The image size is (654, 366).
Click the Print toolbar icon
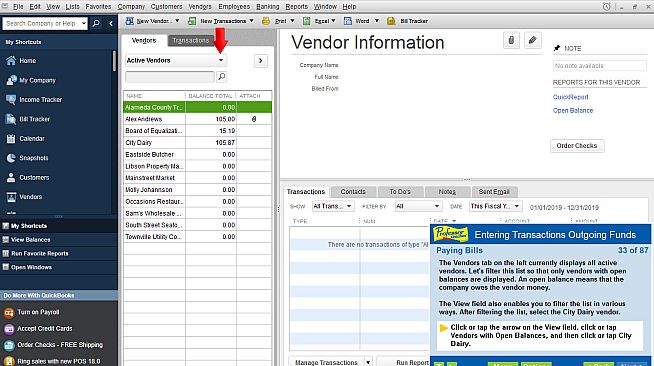pos(266,21)
